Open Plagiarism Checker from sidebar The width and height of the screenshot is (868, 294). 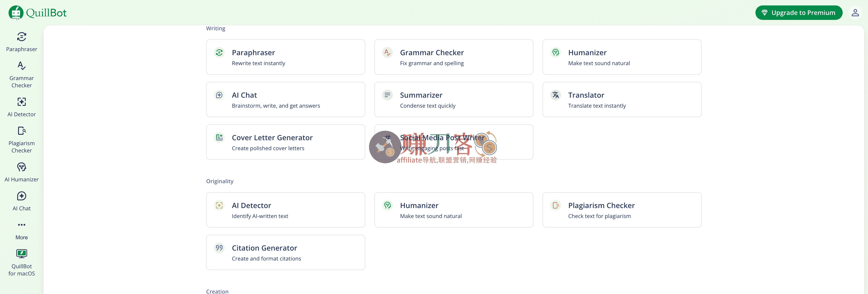pyautogui.click(x=21, y=140)
